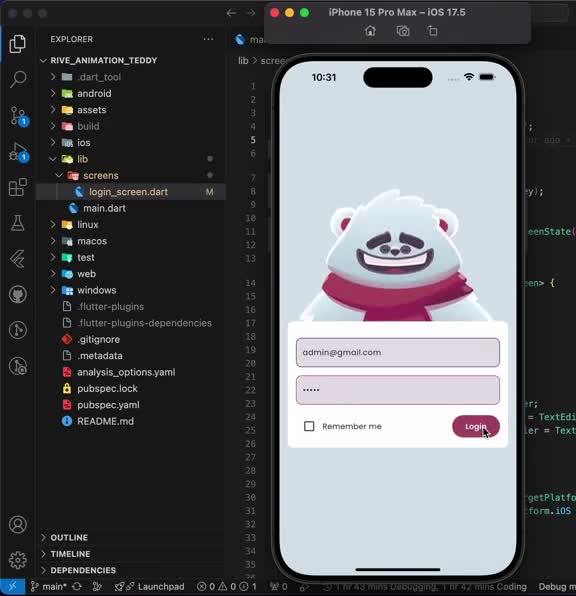Open the Testing flask view
This screenshot has height=596, width=576.
(x=17, y=223)
